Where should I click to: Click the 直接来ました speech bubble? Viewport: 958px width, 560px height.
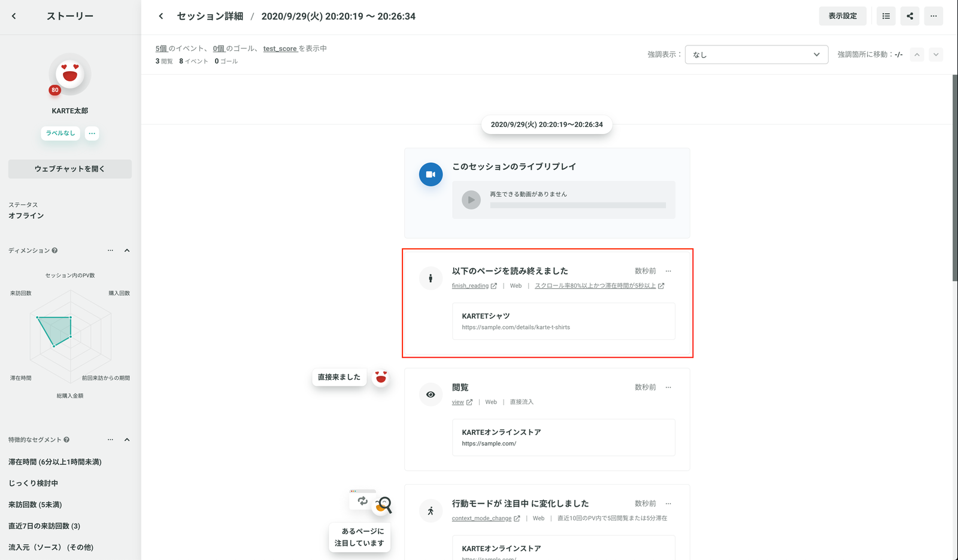click(339, 377)
